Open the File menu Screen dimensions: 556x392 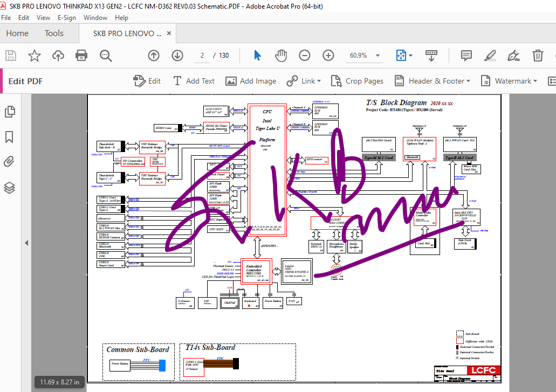point(6,18)
